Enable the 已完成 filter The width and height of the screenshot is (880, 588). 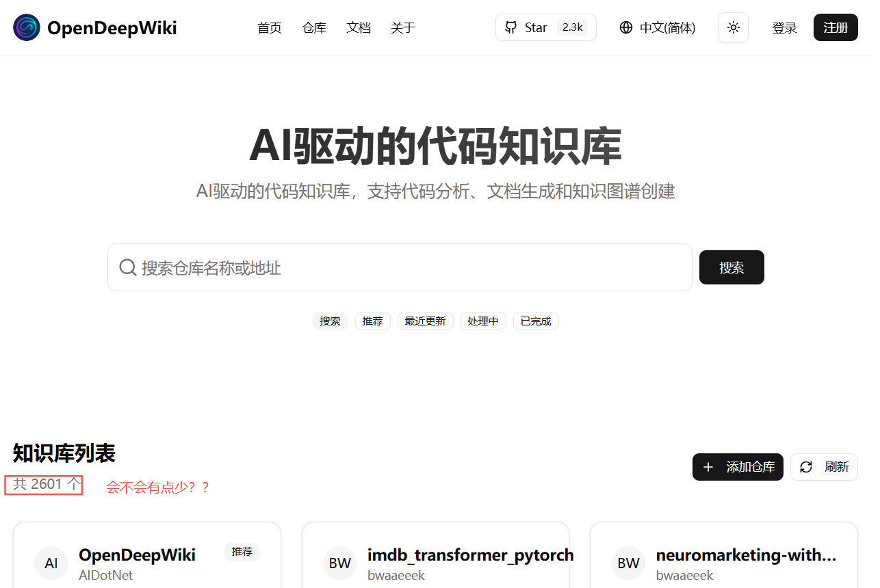coord(536,321)
